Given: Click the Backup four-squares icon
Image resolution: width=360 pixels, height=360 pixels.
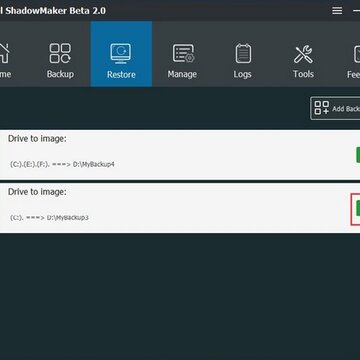Looking at the screenshot, I should (60, 53).
